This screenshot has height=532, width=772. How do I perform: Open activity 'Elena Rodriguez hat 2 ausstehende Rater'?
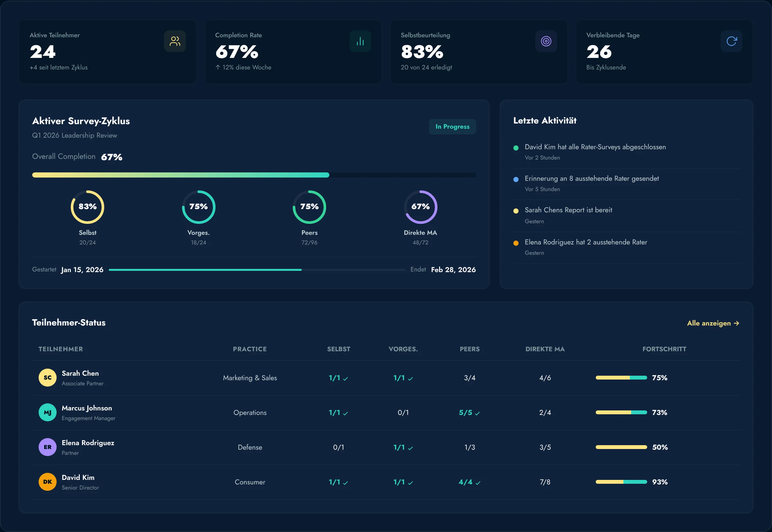586,242
